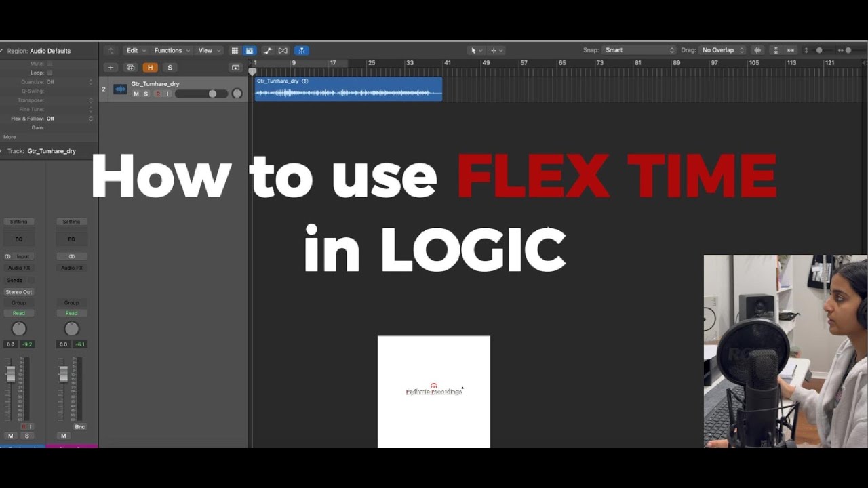Click the global tracks disclosure icon

tap(235, 68)
